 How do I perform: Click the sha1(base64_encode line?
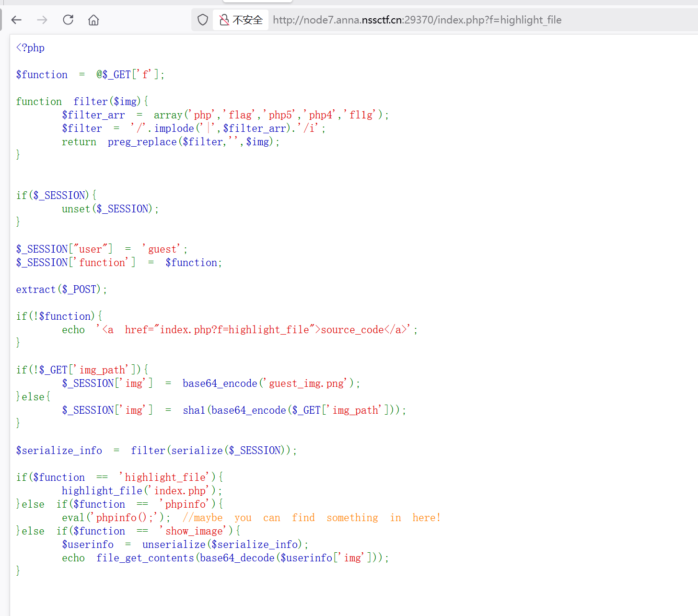(234, 410)
